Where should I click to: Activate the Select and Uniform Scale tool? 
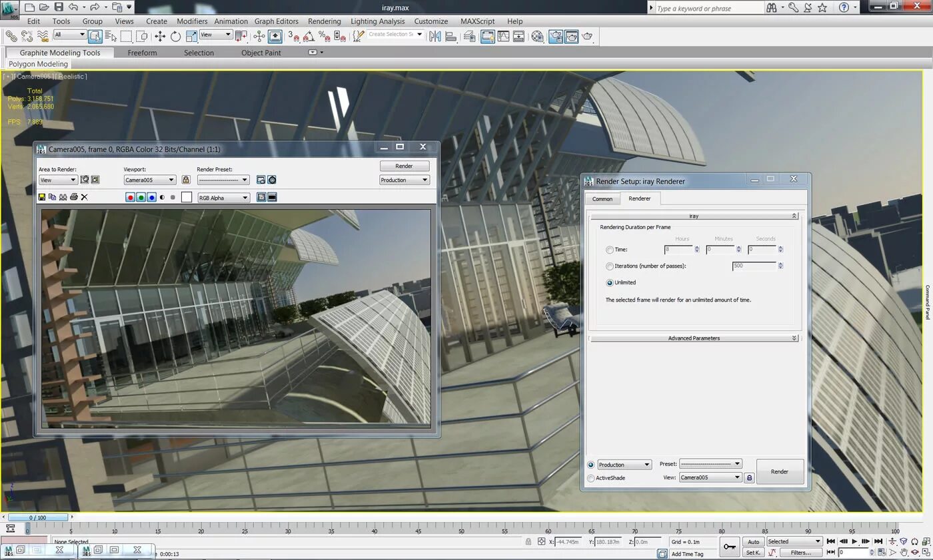(x=191, y=36)
